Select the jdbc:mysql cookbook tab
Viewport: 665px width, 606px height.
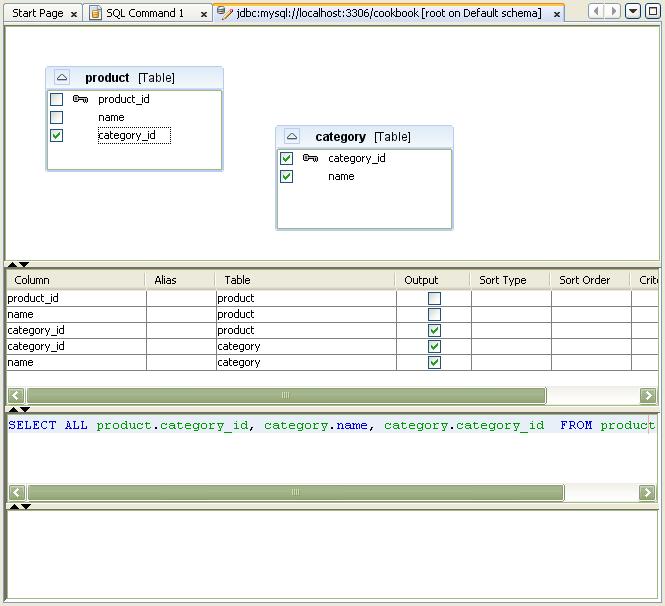click(389, 13)
